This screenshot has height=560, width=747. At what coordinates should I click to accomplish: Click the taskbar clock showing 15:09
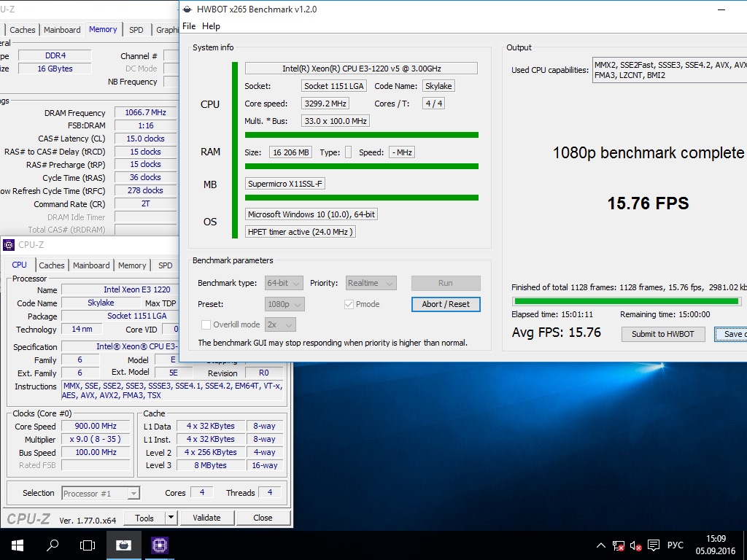[x=716, y=545]
